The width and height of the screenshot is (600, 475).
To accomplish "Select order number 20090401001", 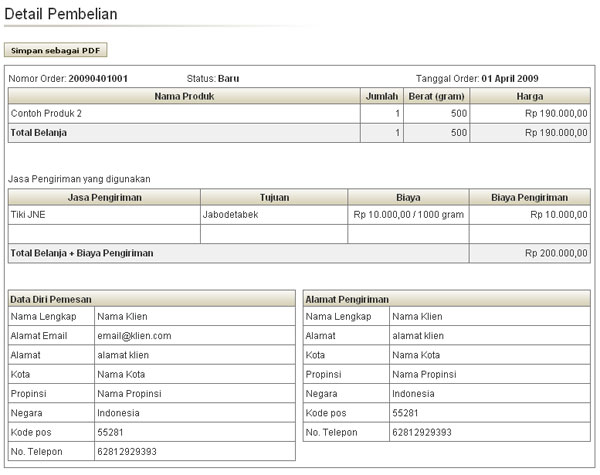I will point(98,78).
